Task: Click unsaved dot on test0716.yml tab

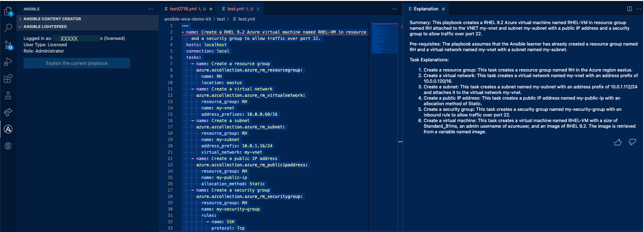Action: tap(211, 9)
